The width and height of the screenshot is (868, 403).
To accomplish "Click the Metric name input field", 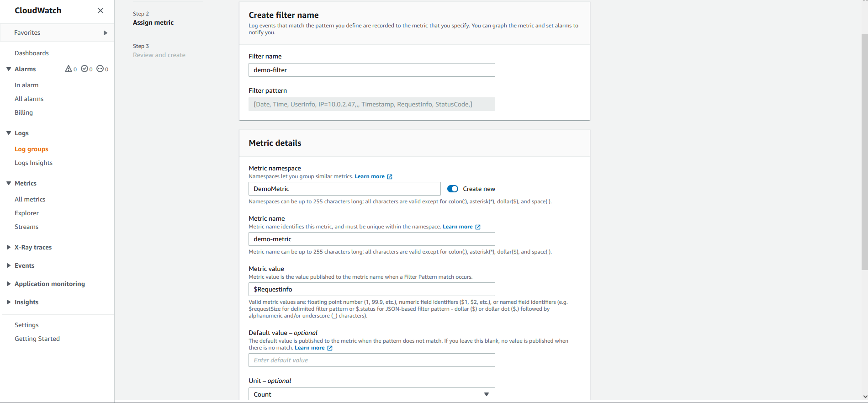I will (372, 239).
